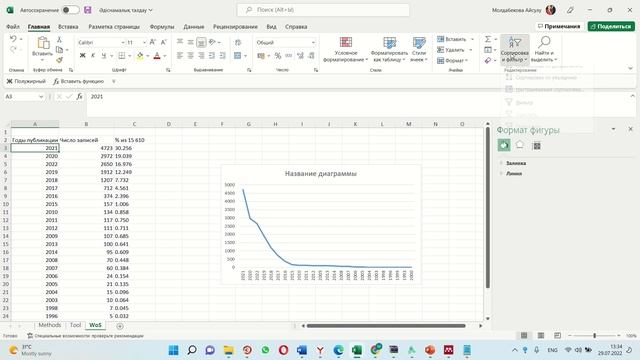Switch to the Рецензирование tab

coord(235,27)
